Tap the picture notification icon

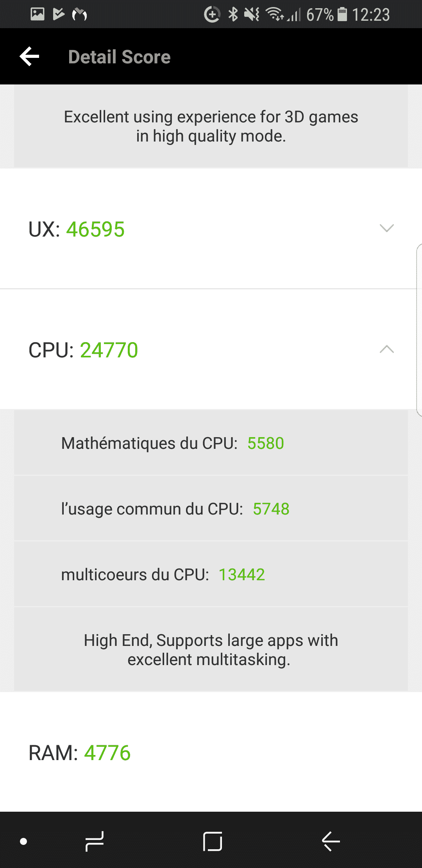[x=38, y=14]
